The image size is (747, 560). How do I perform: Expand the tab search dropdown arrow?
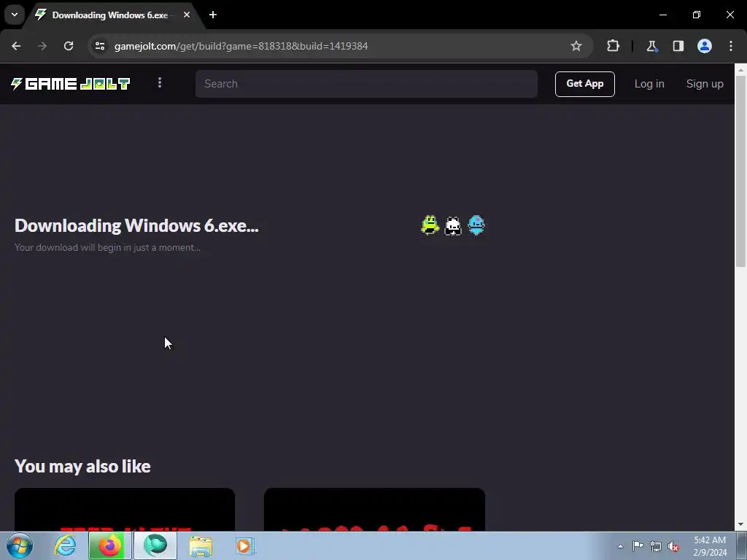pyautogui.click(x=15, y=15)
